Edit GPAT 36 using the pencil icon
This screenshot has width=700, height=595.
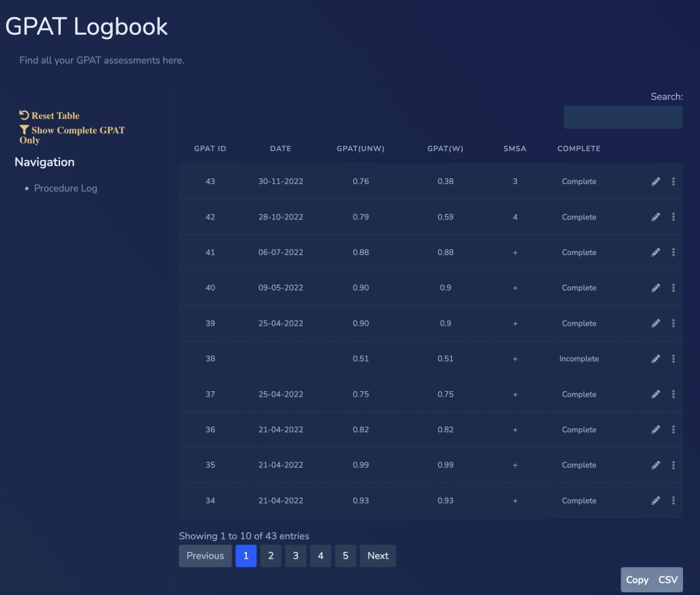point(656,429)
